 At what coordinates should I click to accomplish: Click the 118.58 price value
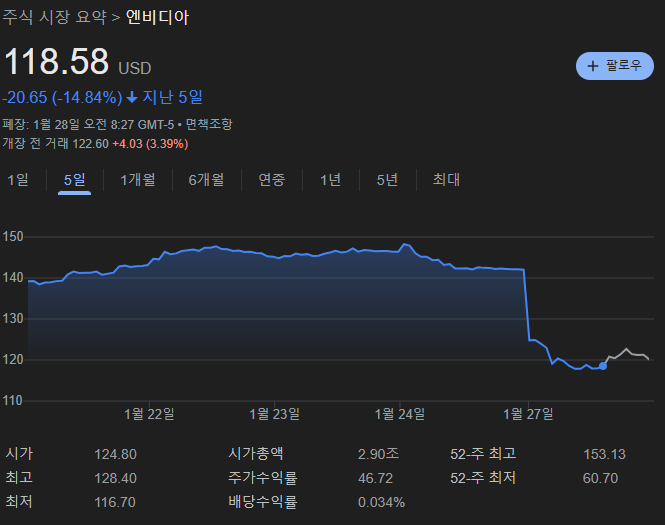coord(56,61)
